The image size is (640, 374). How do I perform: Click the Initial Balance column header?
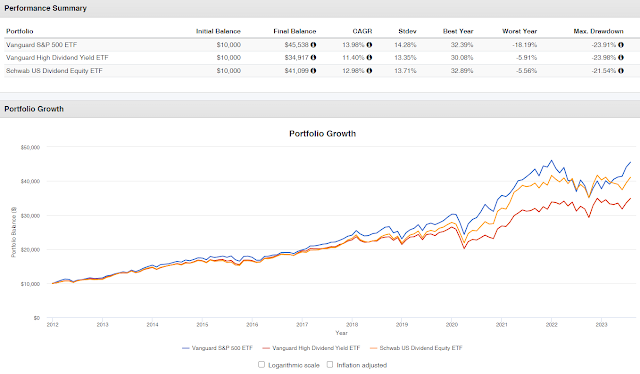[x=218, y=31]
